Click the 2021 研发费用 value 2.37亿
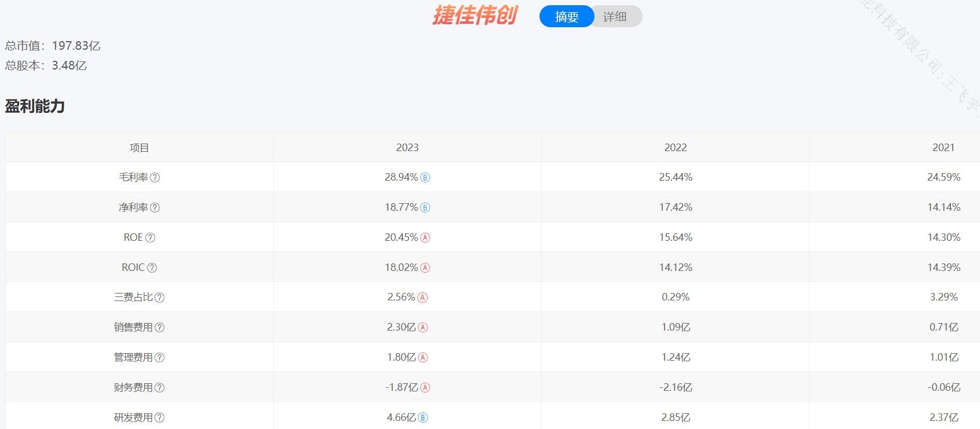980x429 pixels. (x=944, y=417)
